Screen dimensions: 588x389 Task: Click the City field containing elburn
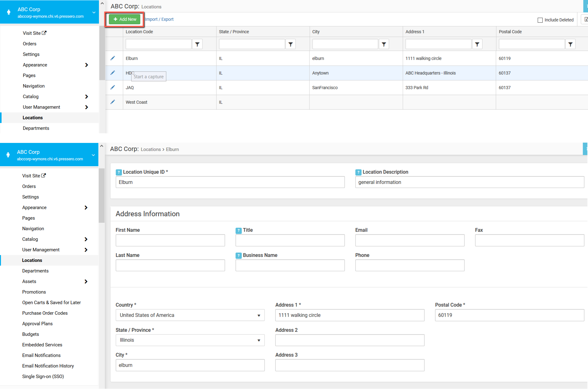190,365
